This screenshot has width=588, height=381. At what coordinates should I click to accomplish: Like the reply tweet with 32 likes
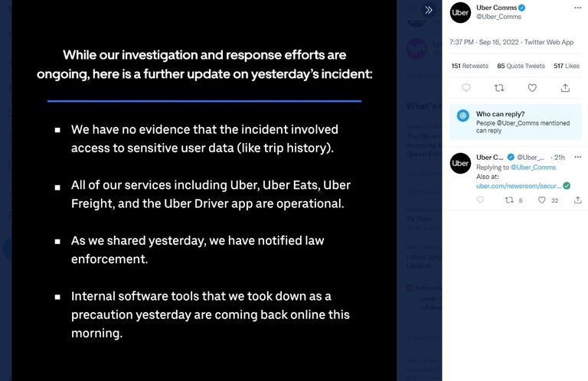[542, 200]
